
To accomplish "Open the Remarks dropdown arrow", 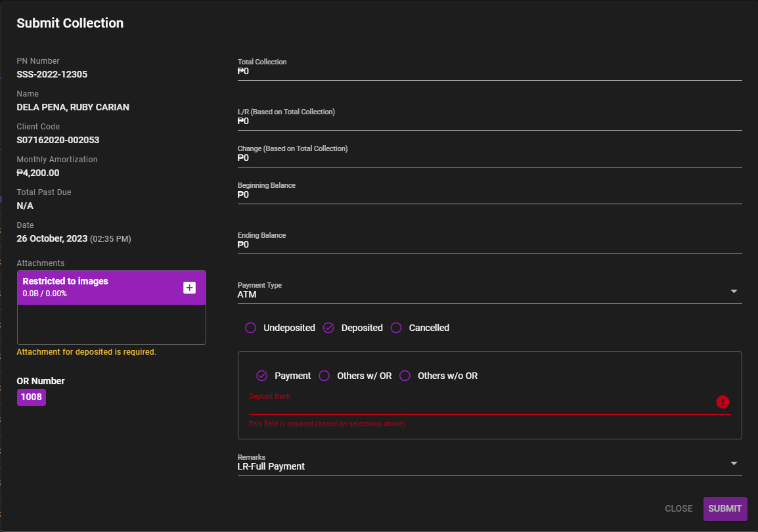I will (733, 463).
